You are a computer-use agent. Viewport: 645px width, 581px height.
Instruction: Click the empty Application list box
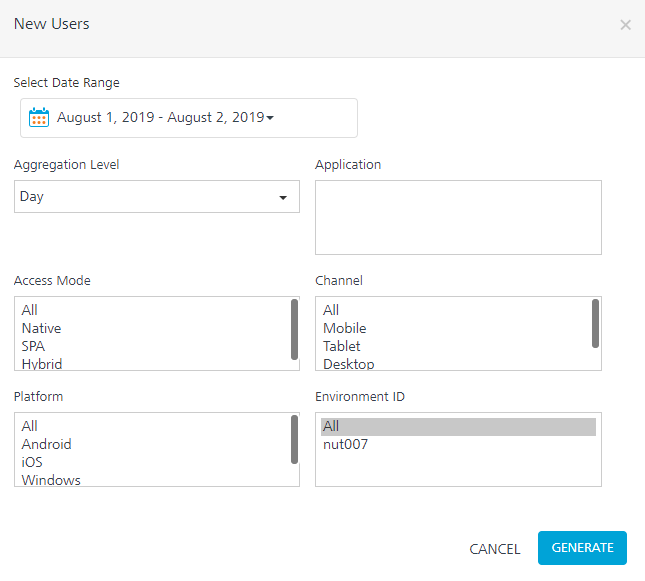(458, 217)
